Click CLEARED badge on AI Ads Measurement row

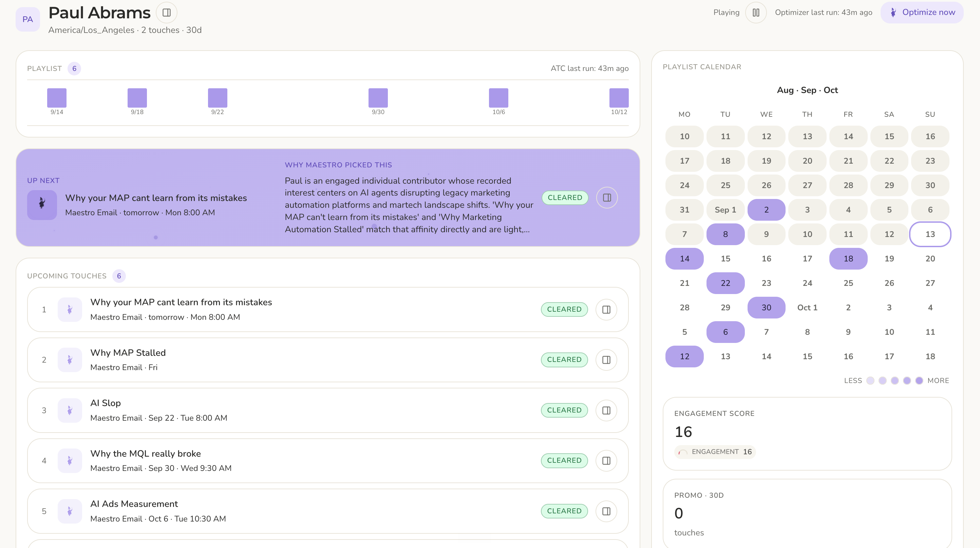tap(564, 511)
